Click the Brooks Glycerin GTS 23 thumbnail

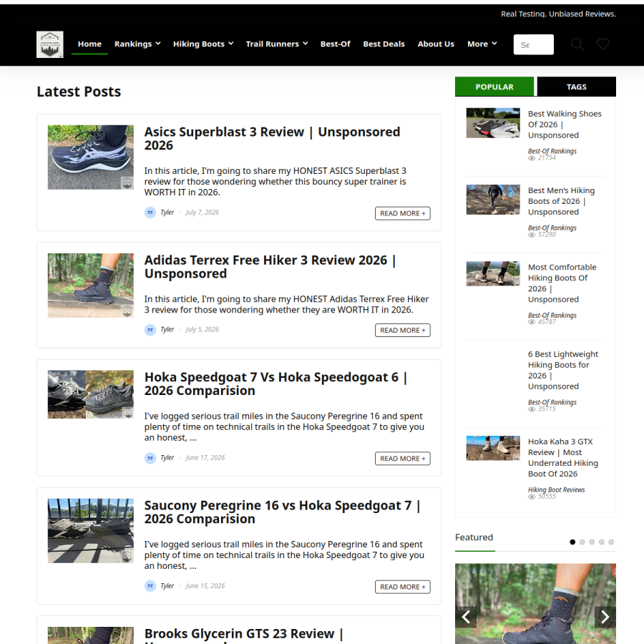(x=90, y=635)
